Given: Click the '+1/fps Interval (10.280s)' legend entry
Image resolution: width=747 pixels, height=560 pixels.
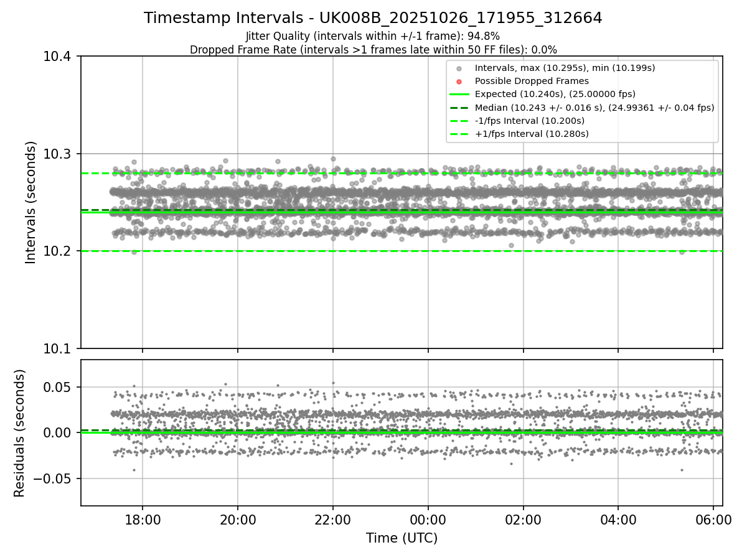Looking at the screenshot, I should pos(532,134).
